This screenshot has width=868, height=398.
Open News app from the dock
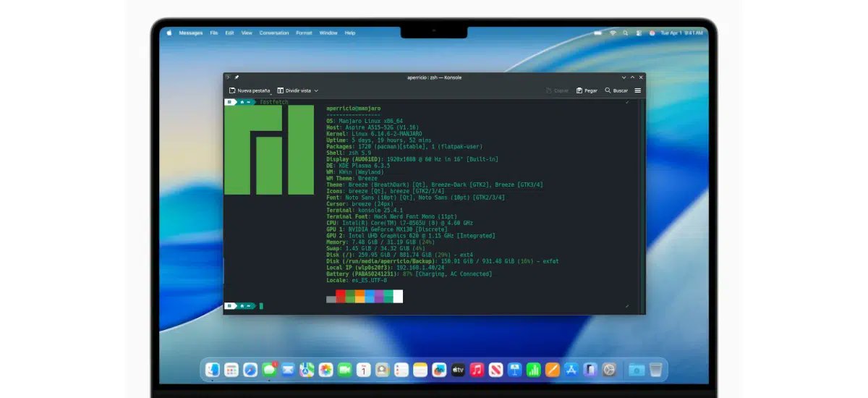[495, 370]
